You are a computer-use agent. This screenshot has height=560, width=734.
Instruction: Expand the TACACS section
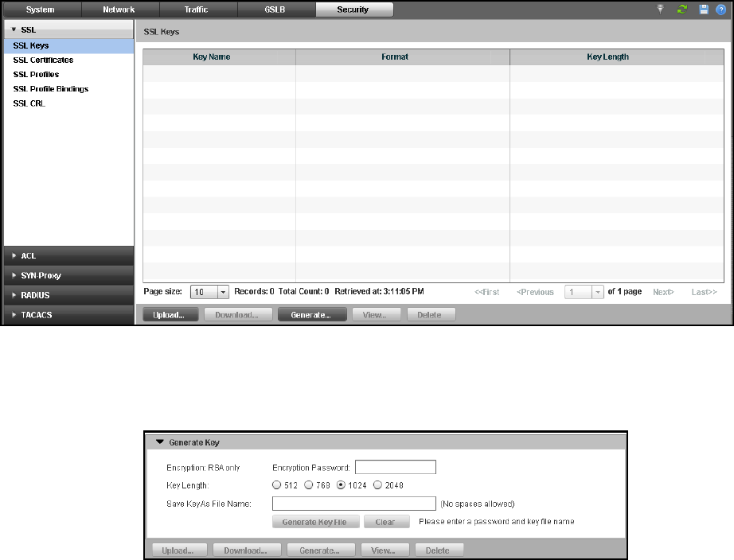[x=68, y=315]
